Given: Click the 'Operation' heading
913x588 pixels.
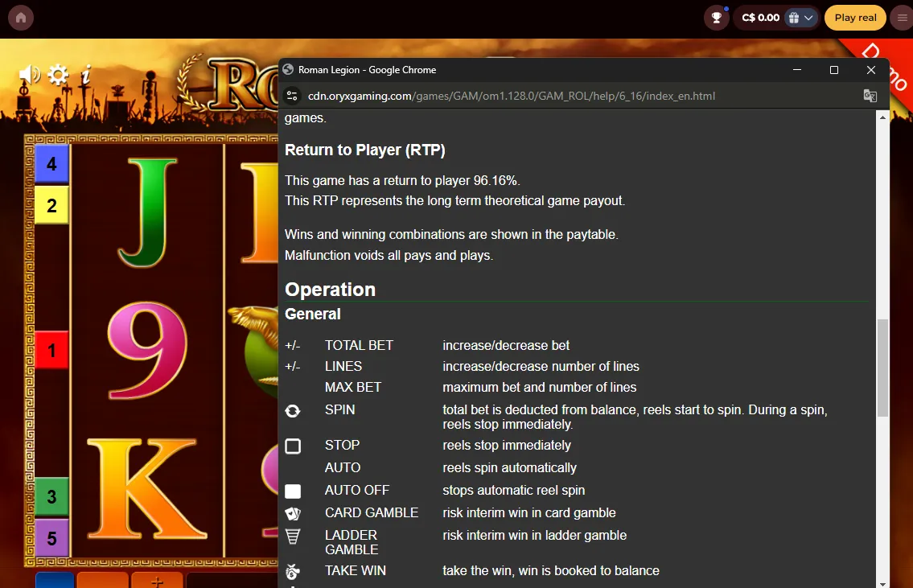Looking at the screenshot, I should coord(330,290).
